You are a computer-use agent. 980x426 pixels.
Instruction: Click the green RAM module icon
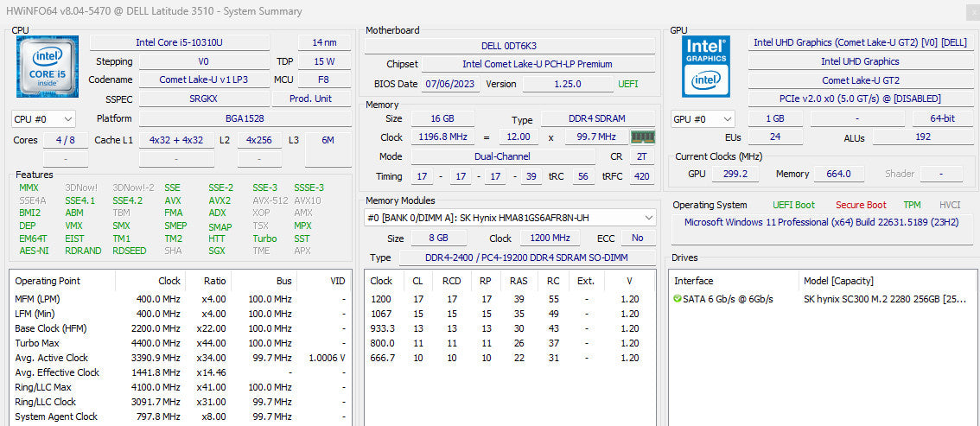[642, 137]
